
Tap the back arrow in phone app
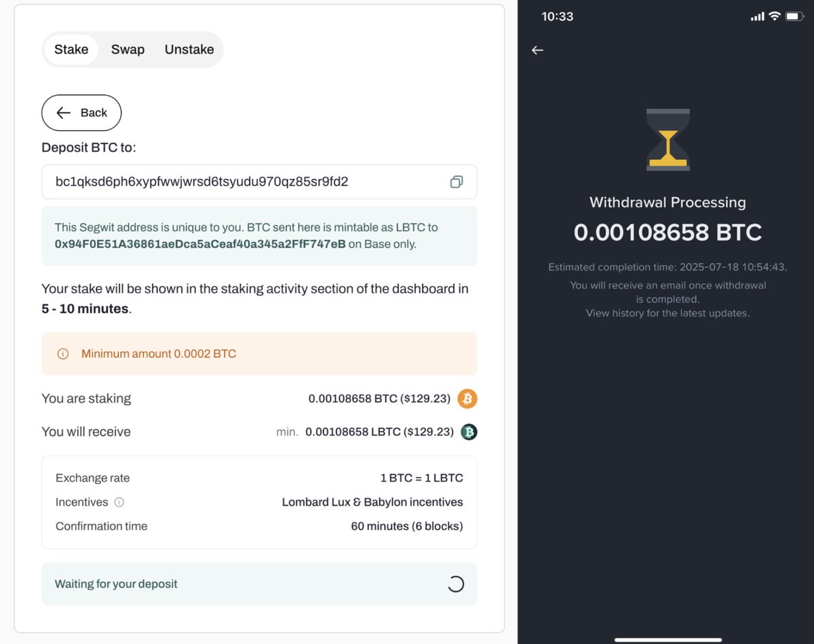(x=537, y=50)
